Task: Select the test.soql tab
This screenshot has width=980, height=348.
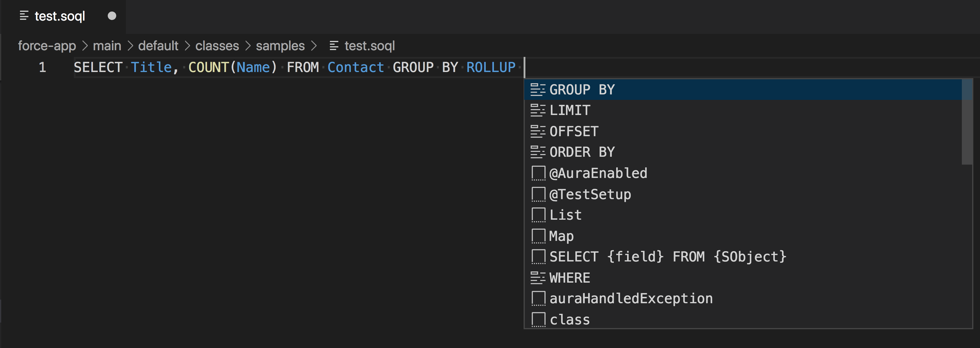Action: click(x=60, y=16)
